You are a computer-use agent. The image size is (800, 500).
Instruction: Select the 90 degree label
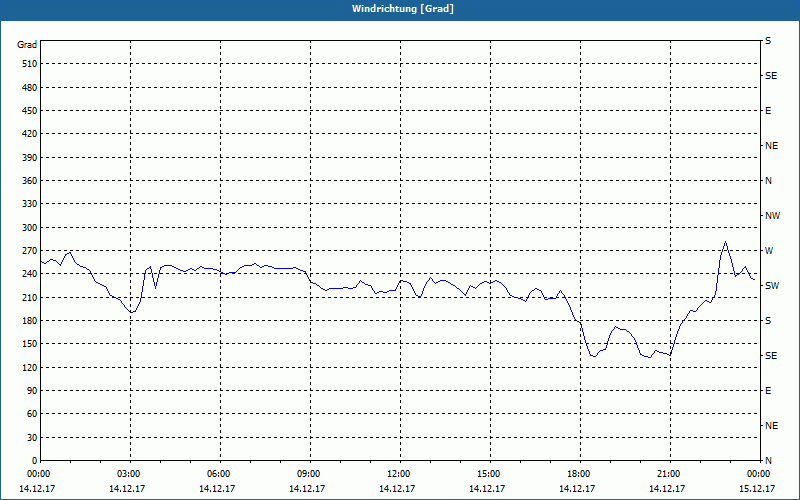click(32, 391)
